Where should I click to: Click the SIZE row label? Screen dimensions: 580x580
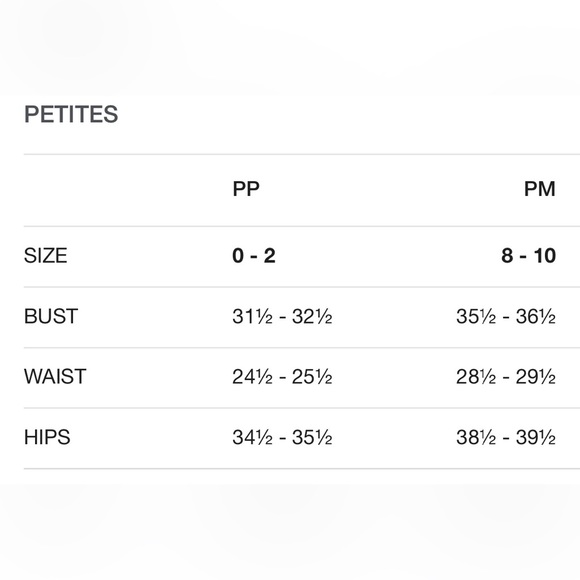(45, 256)
